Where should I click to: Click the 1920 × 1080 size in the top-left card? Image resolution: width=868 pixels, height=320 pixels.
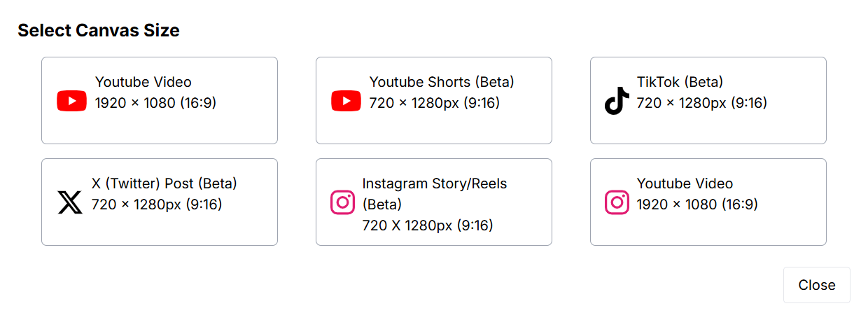[x=155, y=103]
